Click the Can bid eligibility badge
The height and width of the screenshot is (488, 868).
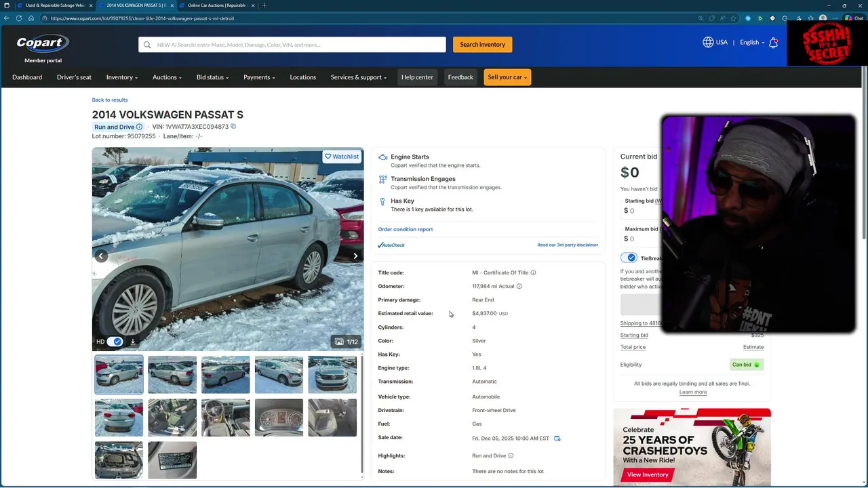pyautogui.click(x=746, y=365)
